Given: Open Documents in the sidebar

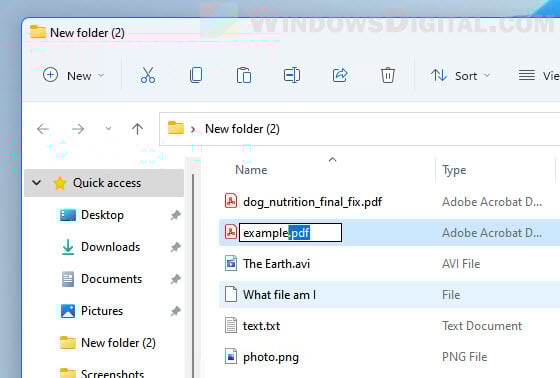Looking at the screenshot, I should [x=111, y=279].
